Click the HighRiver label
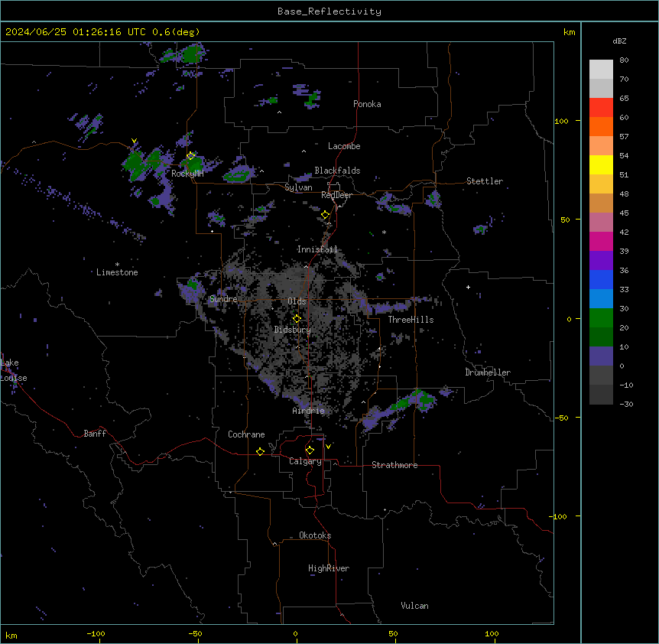Screen dimensions: 659x644 pyautogui.click(x=329, y=568)
